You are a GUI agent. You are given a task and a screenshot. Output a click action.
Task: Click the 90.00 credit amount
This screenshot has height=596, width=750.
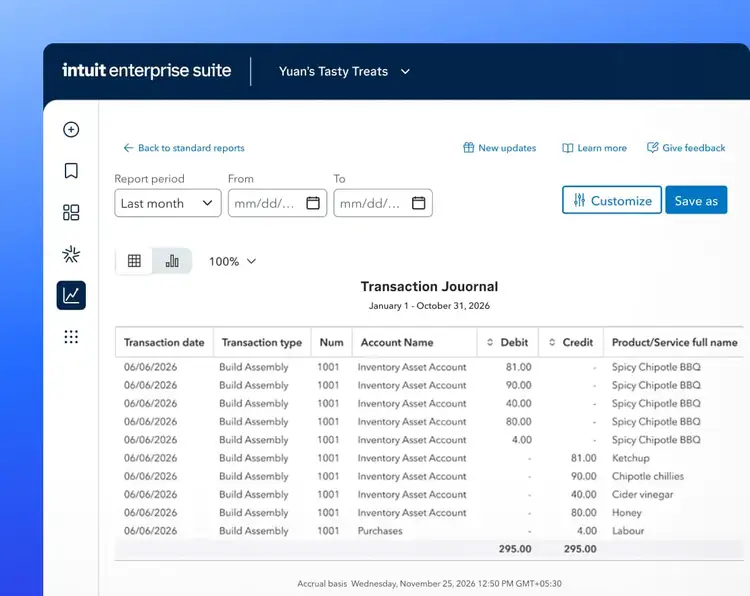(584, 476)
